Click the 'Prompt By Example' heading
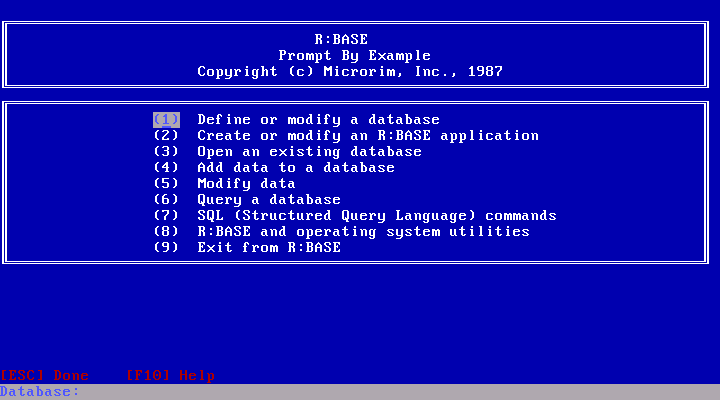 pyautogui.click(x=354, y=56)
